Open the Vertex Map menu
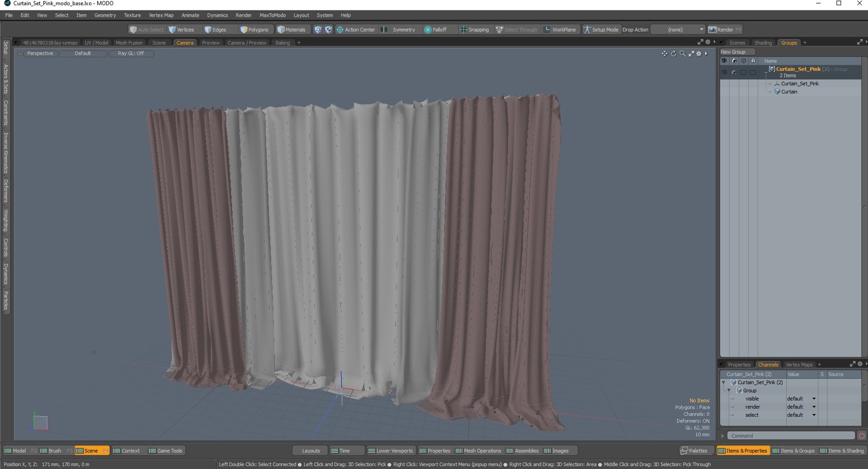 (x=161, y=15)
